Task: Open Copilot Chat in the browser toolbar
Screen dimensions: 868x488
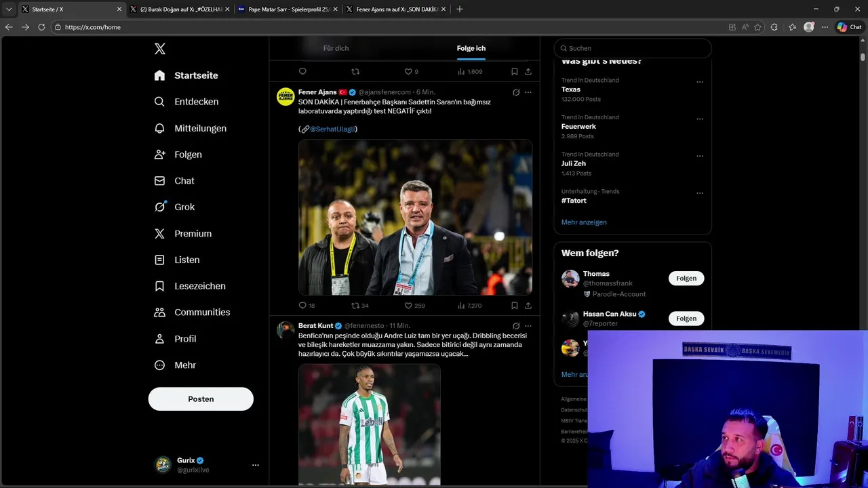Action: coord(850,27)
